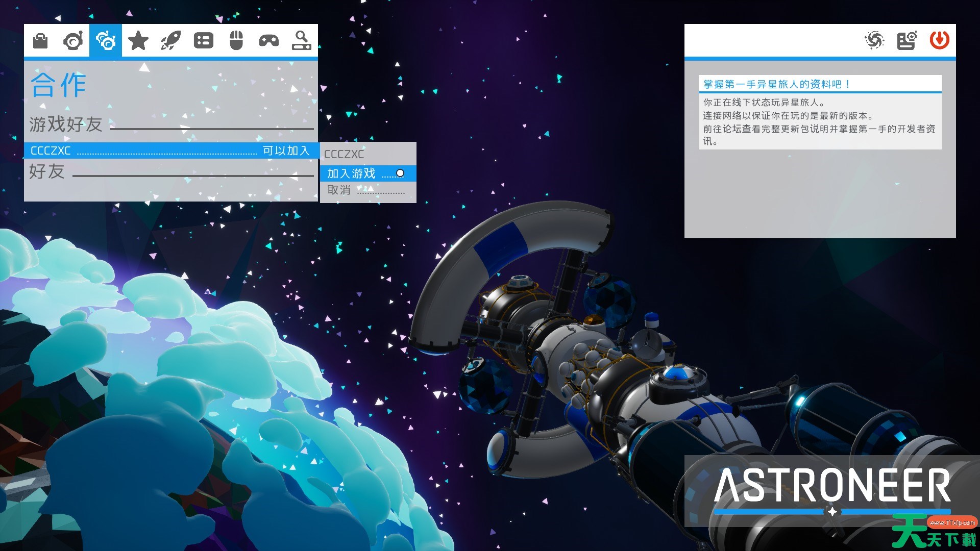Click the red power quit icon
980x551 pixels.
coord(939,40)
